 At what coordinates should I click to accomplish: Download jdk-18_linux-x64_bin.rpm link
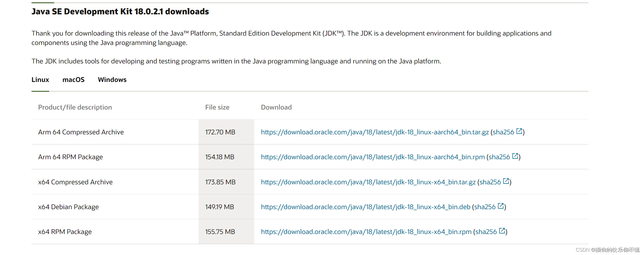(x=366, y=232)
